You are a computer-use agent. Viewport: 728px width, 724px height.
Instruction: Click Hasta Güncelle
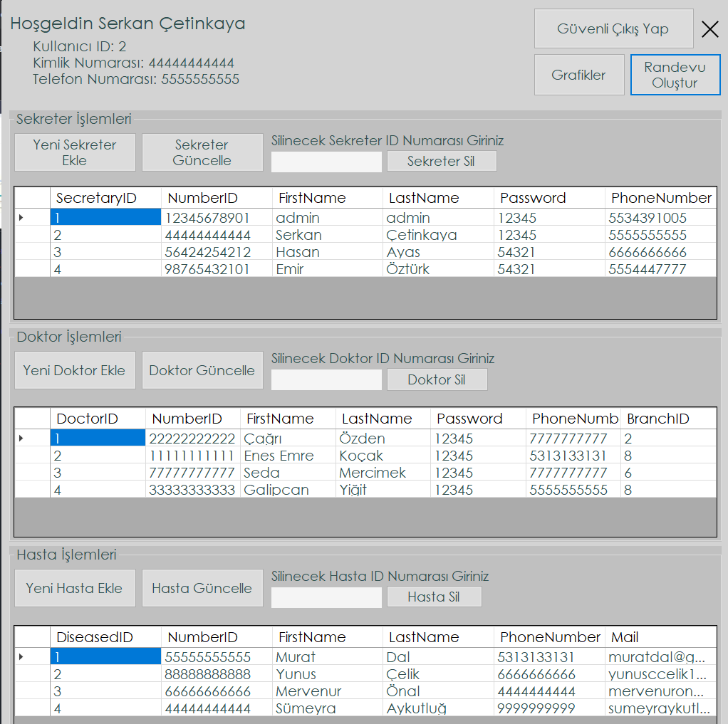tap(202, 587)
